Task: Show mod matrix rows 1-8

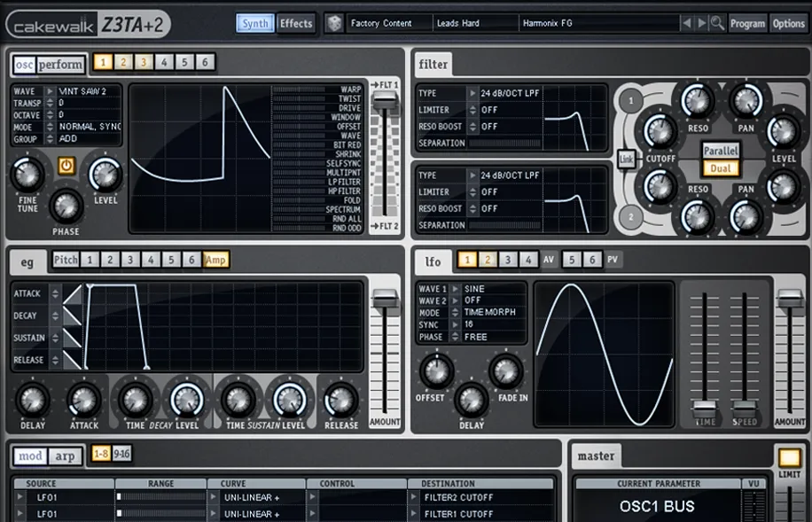Action: coord(100,454)
